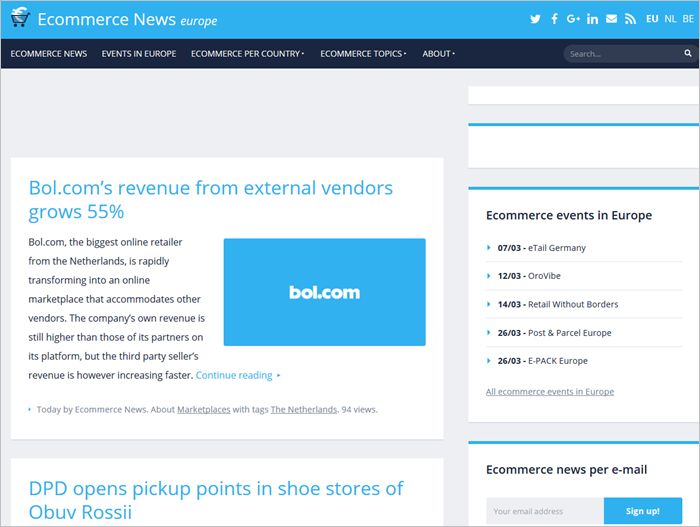Open the 12/03 OroVibe event
Image resolution: width=700 pixels, height=527 pixels.
click(x=529, y=276)
